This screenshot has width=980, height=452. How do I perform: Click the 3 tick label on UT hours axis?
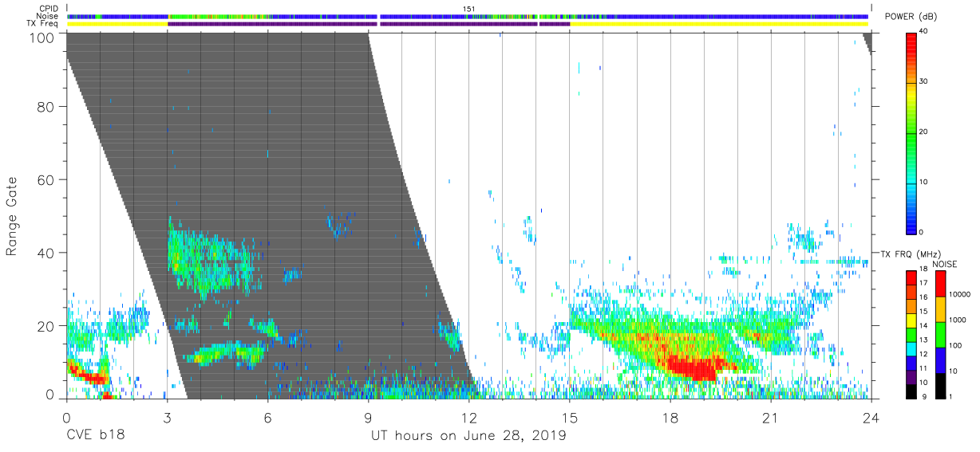coord(167,418)
